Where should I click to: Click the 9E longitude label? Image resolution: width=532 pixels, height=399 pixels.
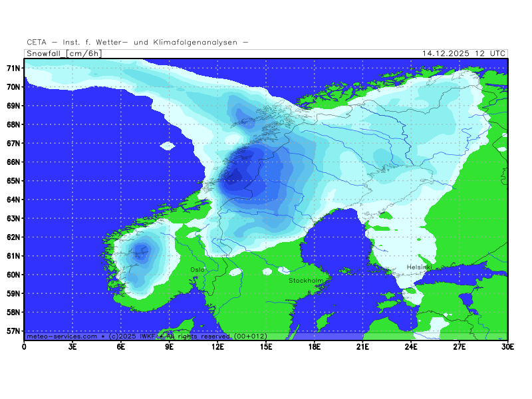coord(169,346)
